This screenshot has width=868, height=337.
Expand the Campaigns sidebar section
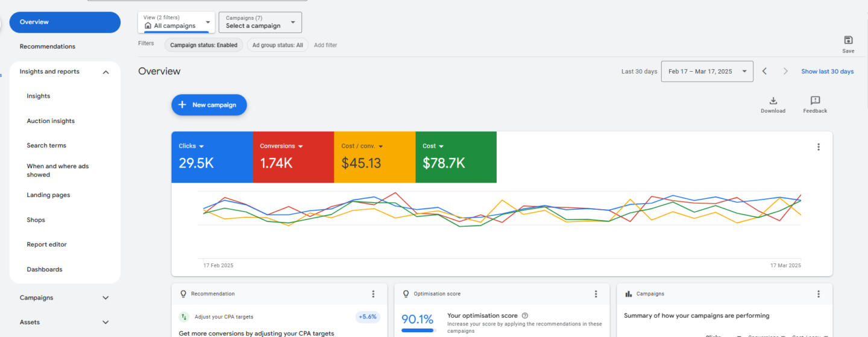pos(106,298)
